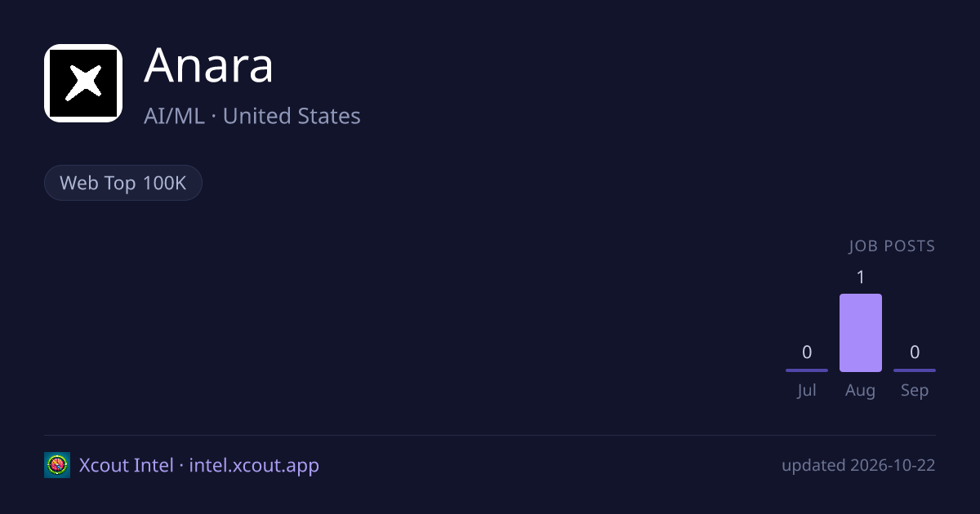
Task: Click the value 1 above August bar
Action: click(x=861, y=277)
